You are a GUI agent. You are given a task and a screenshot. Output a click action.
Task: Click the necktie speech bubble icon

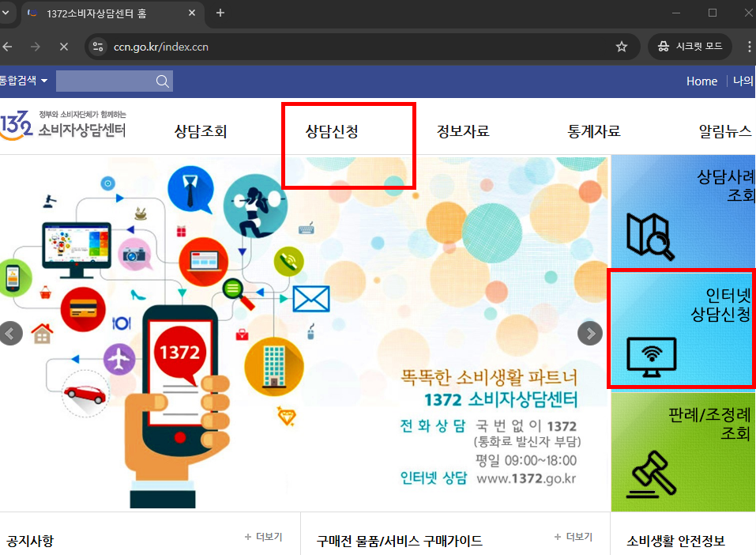point(190,190)
